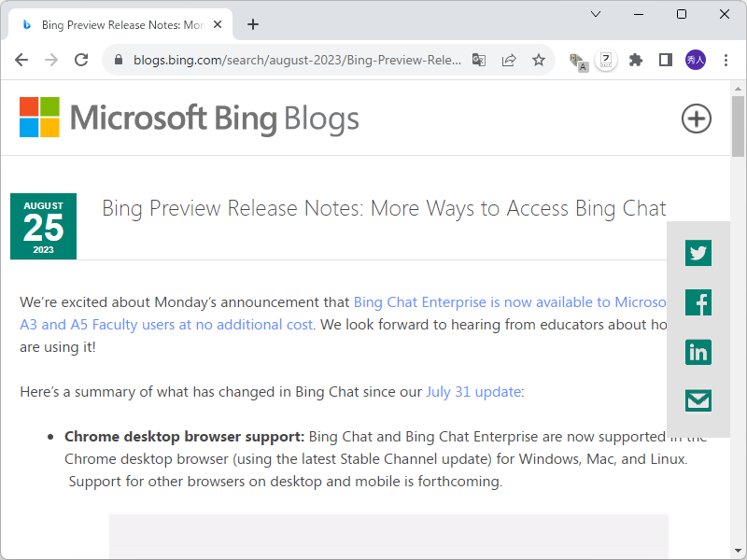Open the July 31 update link
The height and width of the screenshot is (560, 747).
pos(472,391)
